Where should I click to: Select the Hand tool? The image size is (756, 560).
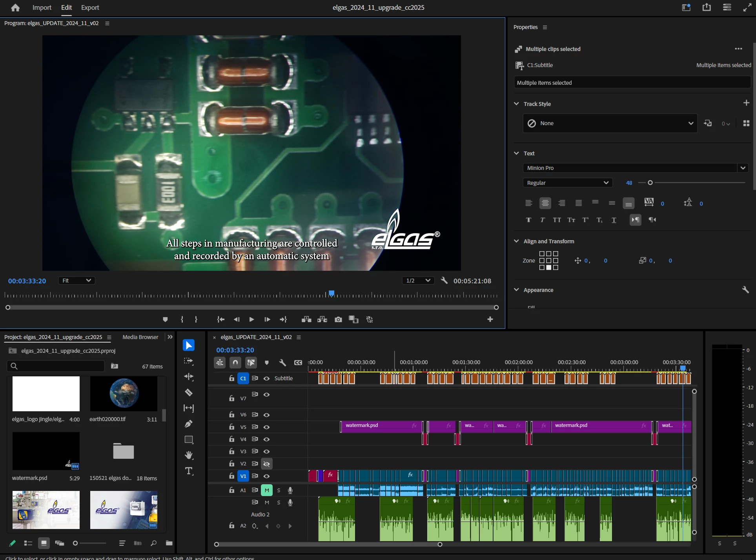pos(189,455)
